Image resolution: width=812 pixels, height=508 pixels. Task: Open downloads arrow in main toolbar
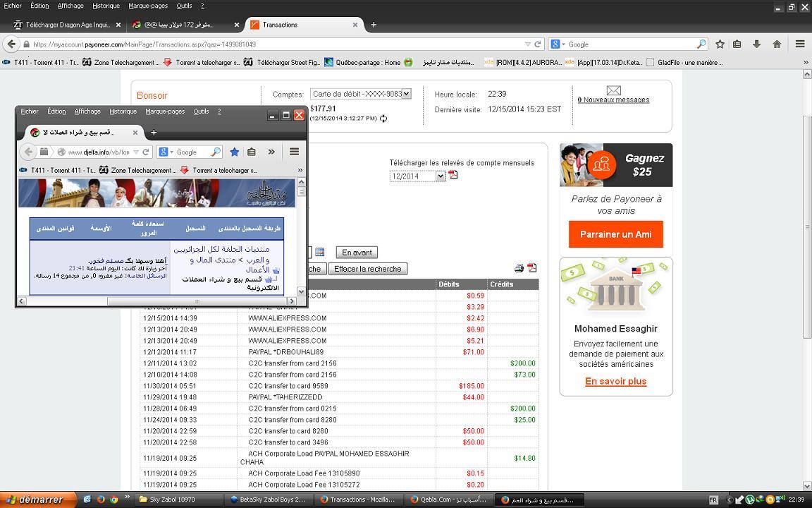tap(756, 44)
